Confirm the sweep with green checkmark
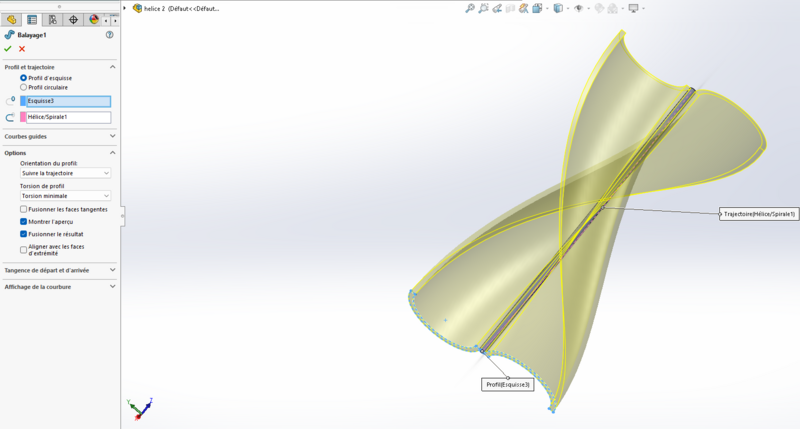Screen dimensions: 800x429 8,49
